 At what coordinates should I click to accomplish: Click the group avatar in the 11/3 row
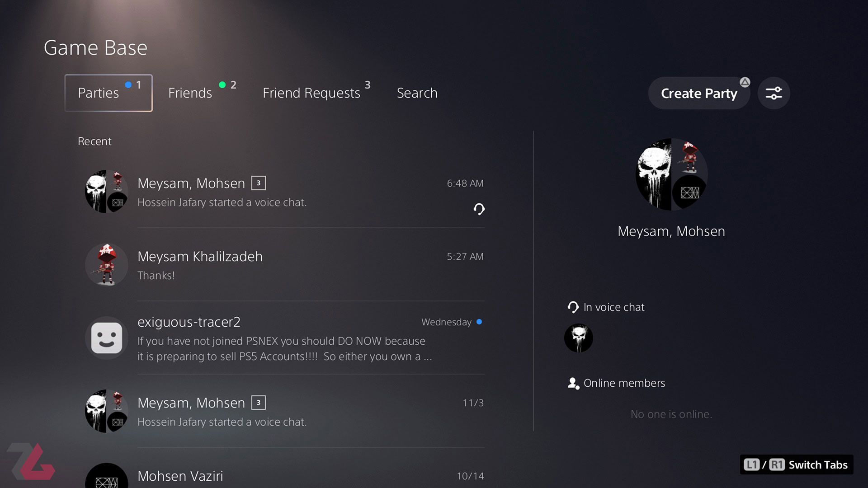pos(107,411)
